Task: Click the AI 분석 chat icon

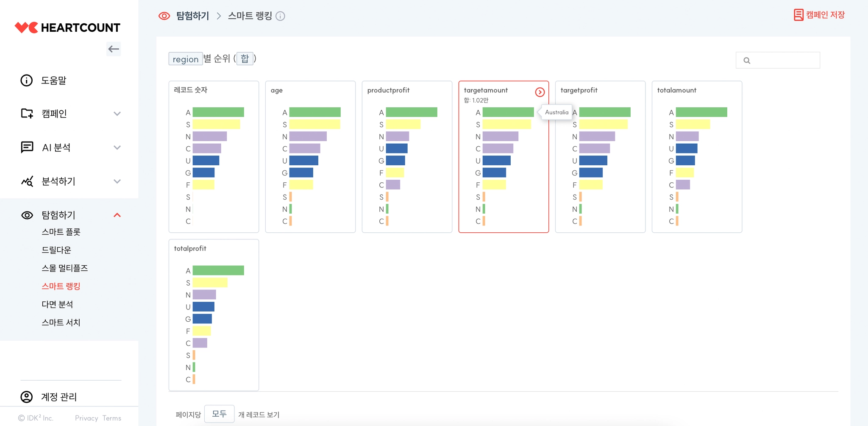Action: pos(27,147)
